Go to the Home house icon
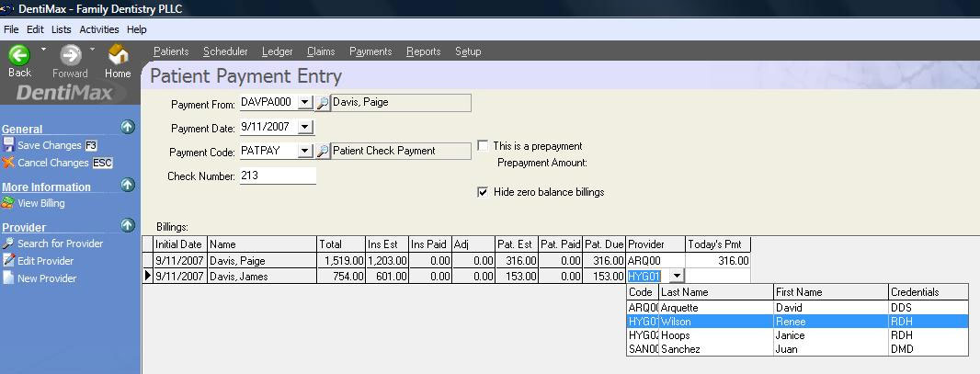 pos(118,55)
